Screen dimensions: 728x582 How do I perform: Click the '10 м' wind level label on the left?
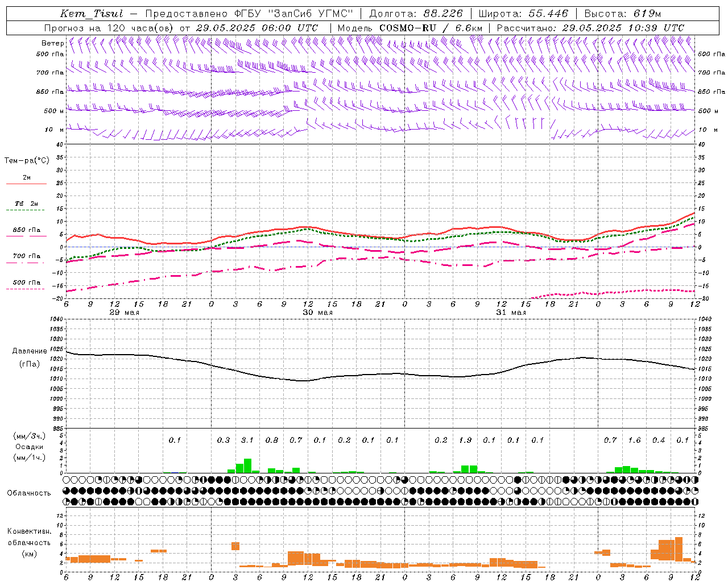click(55, 130)
